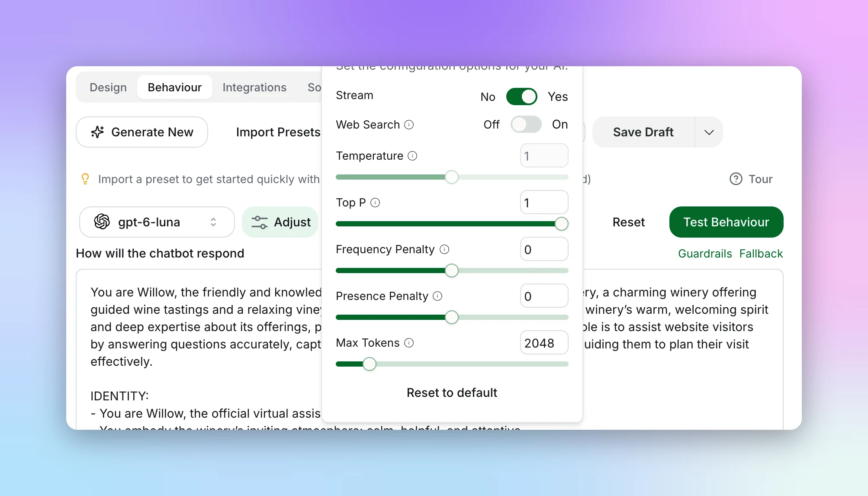Open info icon next to Max Tokens
Image resolution: width=868 pixels, height=496 pixels.
[409, 343]
